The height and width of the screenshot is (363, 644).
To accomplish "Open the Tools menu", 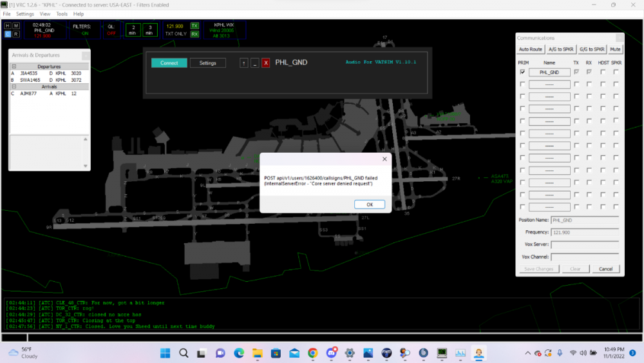I will pyautogui.click(x=62, y=14).
